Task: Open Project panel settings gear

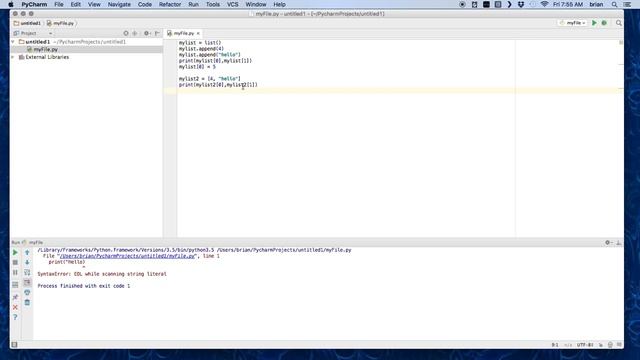Action: tap(147, 33)
